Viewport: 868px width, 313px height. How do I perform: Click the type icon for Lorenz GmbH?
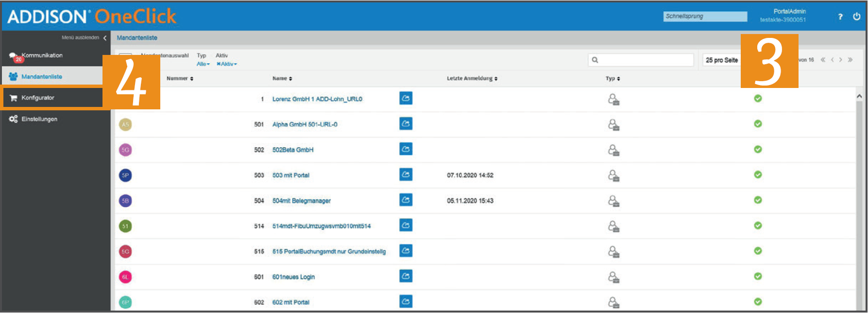click(x=613, y=99)
